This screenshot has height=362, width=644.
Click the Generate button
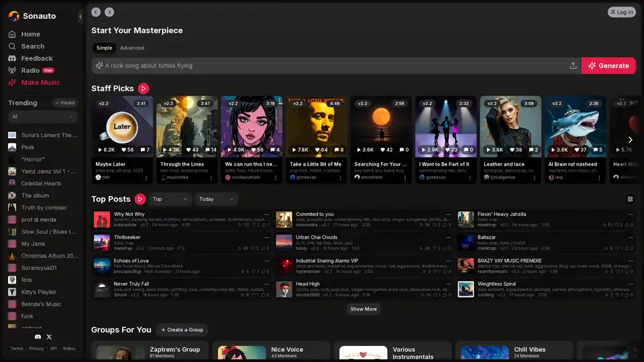[x=608, y=66]
